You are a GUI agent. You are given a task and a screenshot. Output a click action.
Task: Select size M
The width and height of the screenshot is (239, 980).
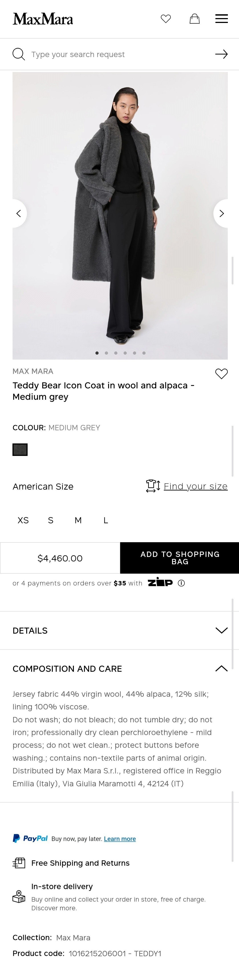78,520
